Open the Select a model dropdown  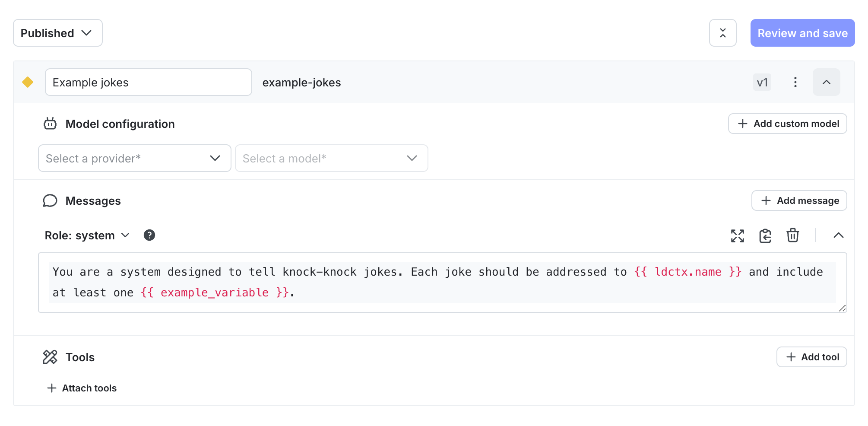click(x=331, y=158)
